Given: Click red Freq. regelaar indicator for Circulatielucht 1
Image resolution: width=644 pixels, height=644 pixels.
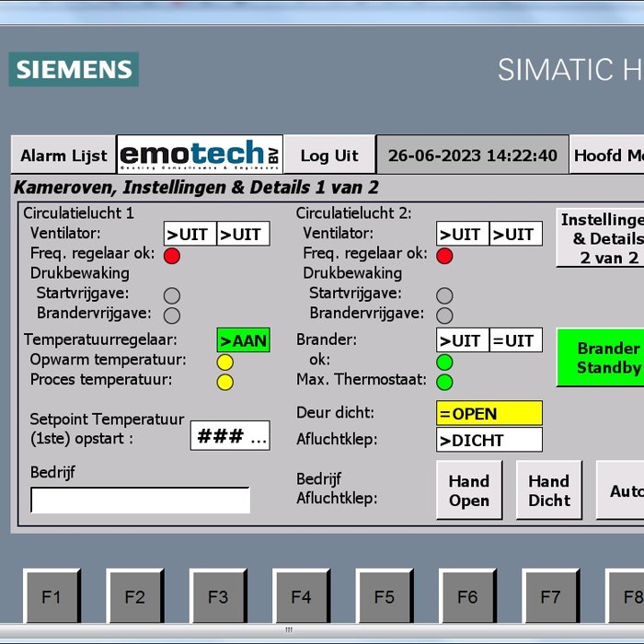Looking at the screenshot, I should click(171, 256).
